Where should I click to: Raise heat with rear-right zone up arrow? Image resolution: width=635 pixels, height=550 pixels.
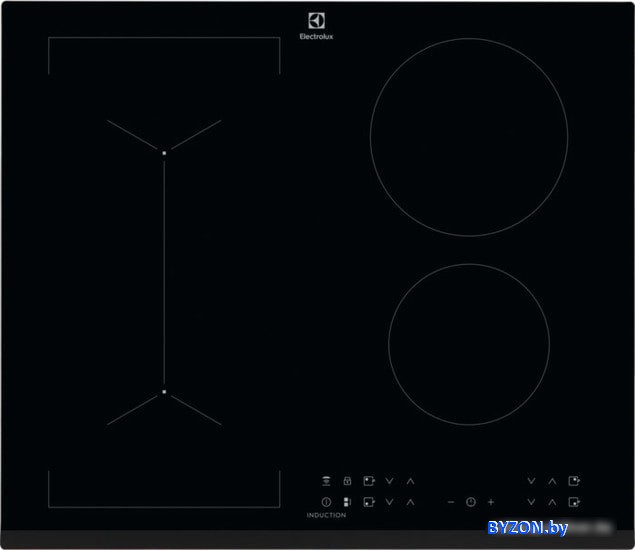tap(552, 481)
